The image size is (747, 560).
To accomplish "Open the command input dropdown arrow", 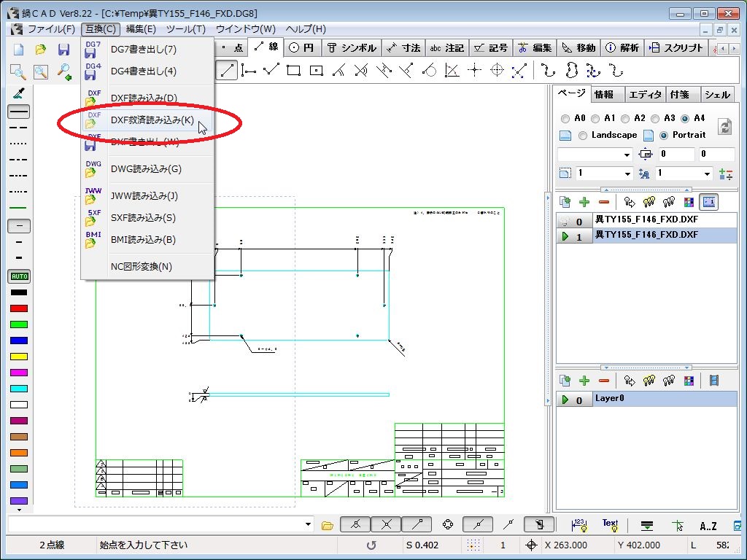I will 309,525.
